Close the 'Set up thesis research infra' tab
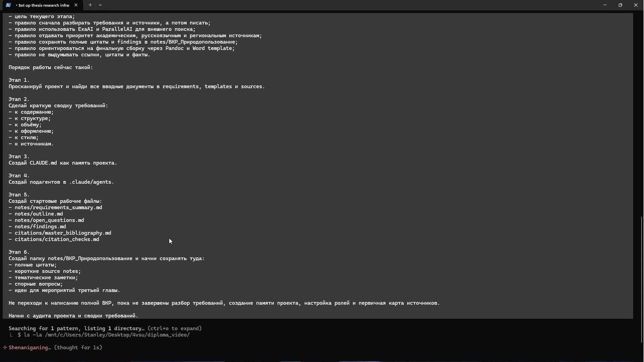Image resolution: width=644 pixels, height=362 pixels. point(76,5)
